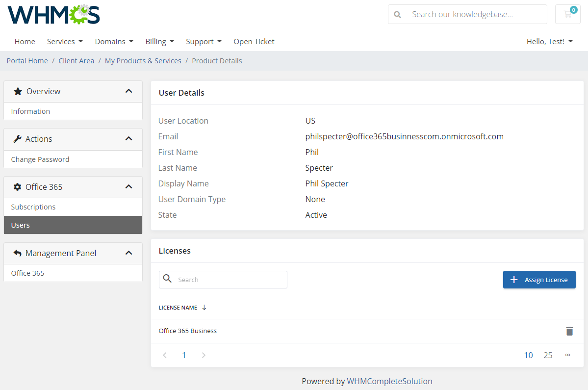
Task: Click the Licenses section heading
Action: click(x=175, y=251)
